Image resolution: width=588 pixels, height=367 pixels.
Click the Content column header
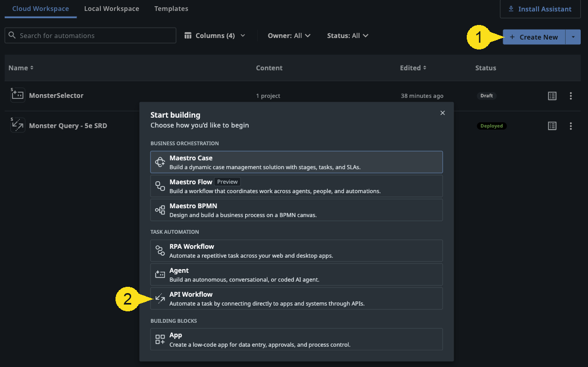(269, 68)
